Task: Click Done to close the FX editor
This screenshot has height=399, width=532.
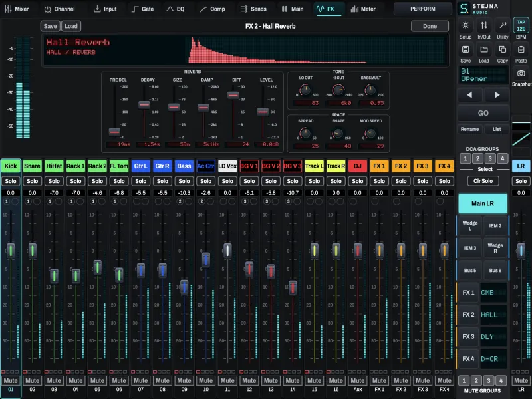Action: (430, 26)
